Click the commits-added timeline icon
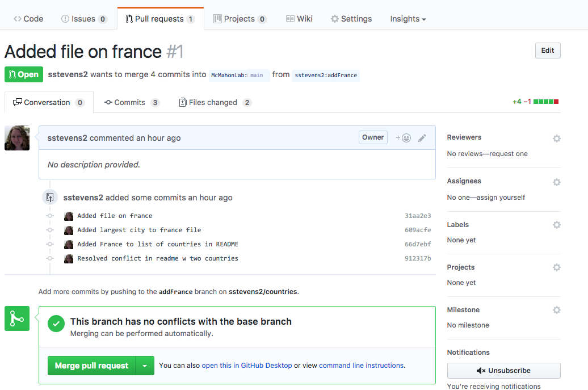The image size is (588, 390). tap(50, 197)
